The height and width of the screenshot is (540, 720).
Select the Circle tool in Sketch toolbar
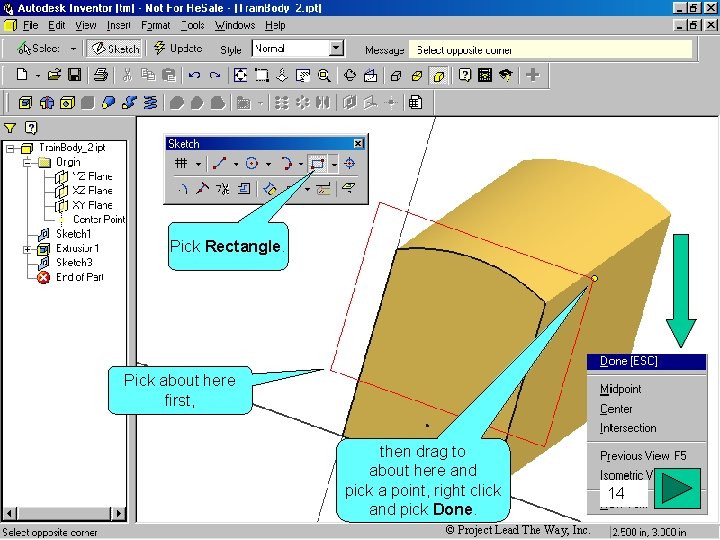(252, 163)
